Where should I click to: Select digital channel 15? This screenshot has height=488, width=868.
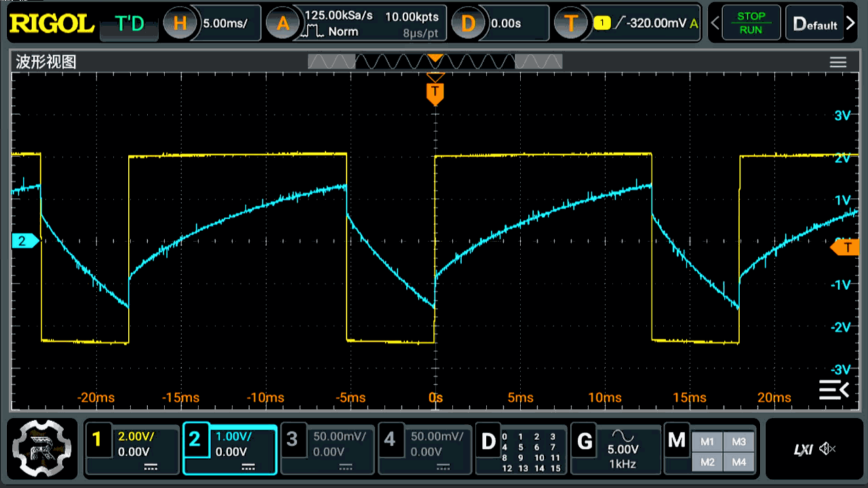[555, 468]
